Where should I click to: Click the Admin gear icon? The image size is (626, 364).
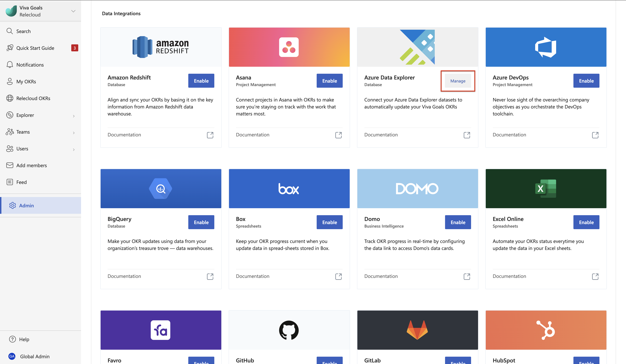point(12,205)
